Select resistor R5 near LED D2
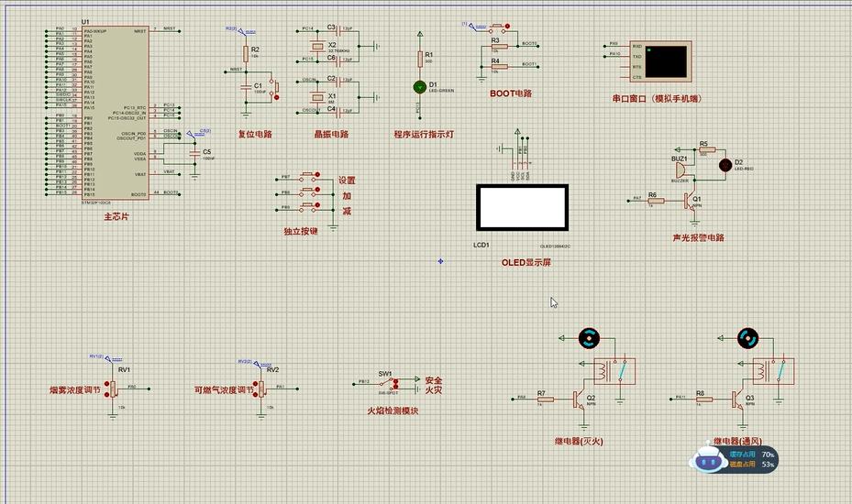The width and height of the screenshot is (852, 504). coord(707,149)
